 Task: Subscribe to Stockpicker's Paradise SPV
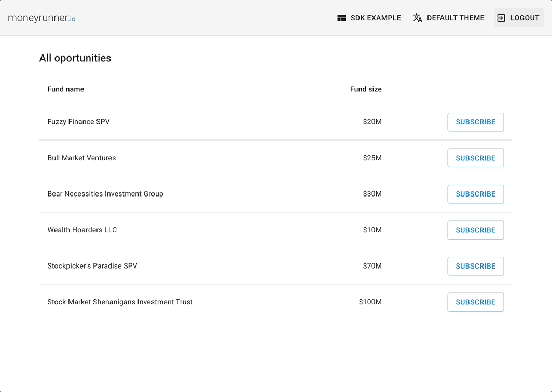pos(475,266)
